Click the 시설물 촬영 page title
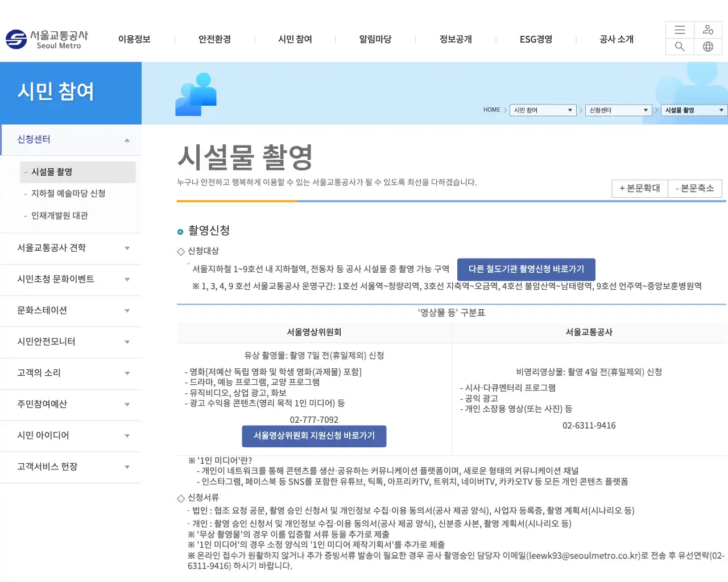The width and height of the screenshot is (728, 582). point(245,157)
